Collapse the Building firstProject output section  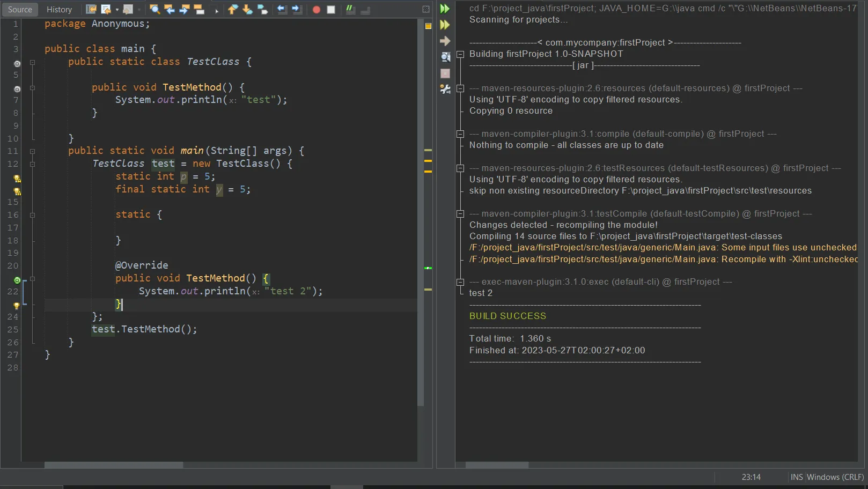click(x=460, y=54)
